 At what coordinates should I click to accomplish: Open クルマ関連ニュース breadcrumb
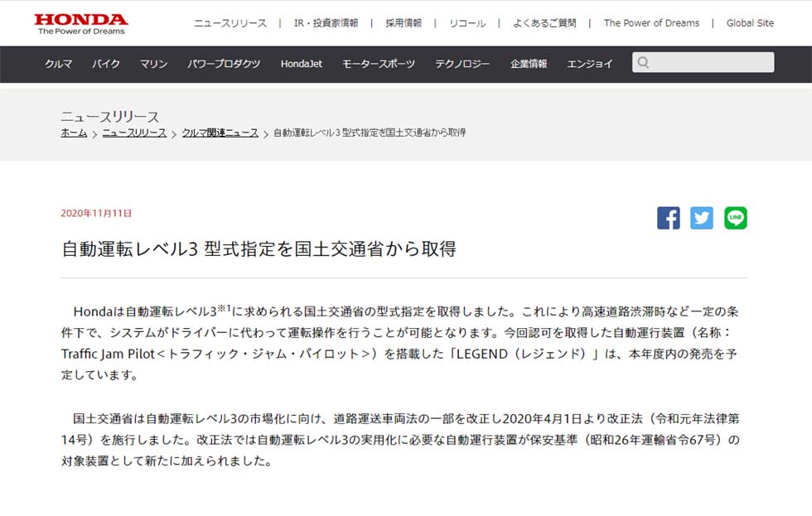click(x=220, y=133)
